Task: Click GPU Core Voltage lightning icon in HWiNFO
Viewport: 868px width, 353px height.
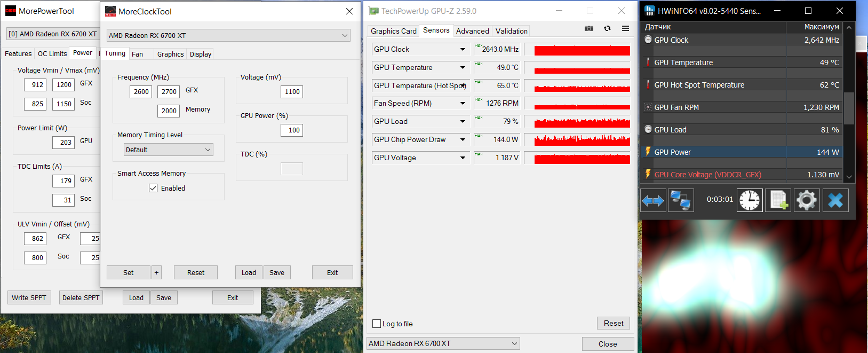Action: click(648, 174)
